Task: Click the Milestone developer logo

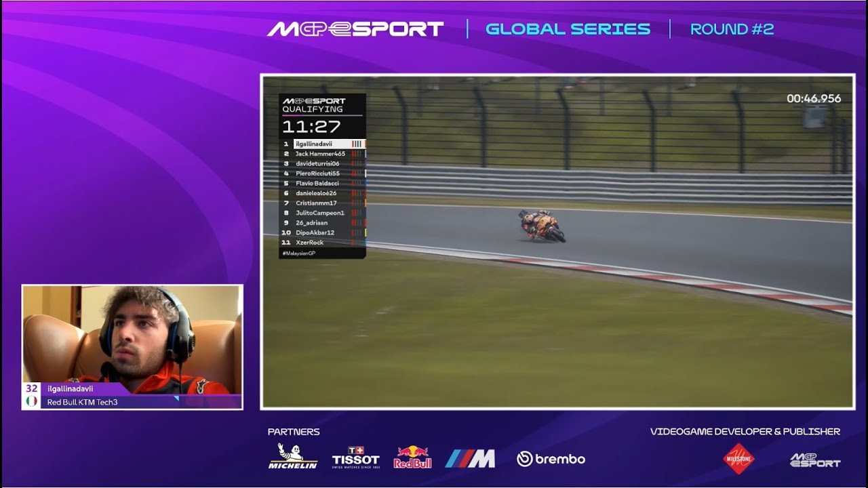Action: tap(738, 459)
